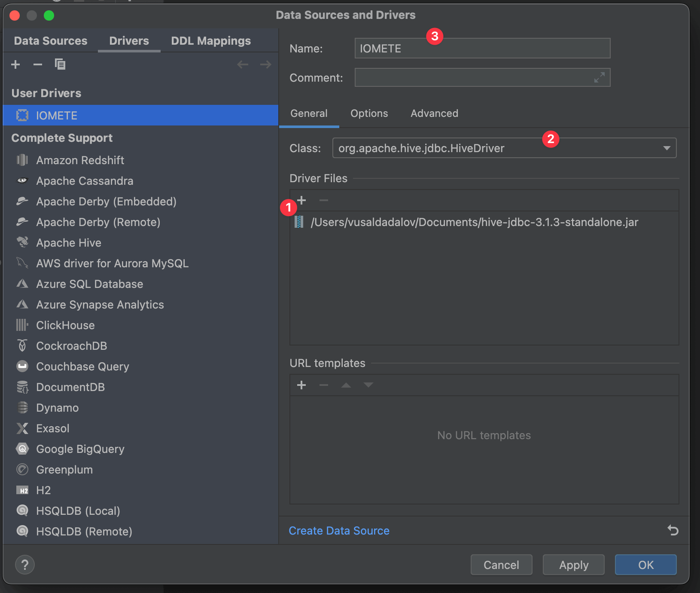This screenshot has height=593, width=700.
Task: Switch to the Data Sources tab
Action: click(51, 41)
